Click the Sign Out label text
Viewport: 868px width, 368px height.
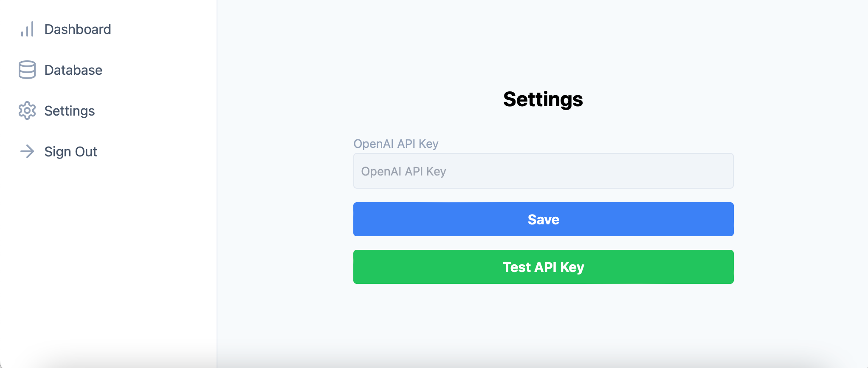70,152
